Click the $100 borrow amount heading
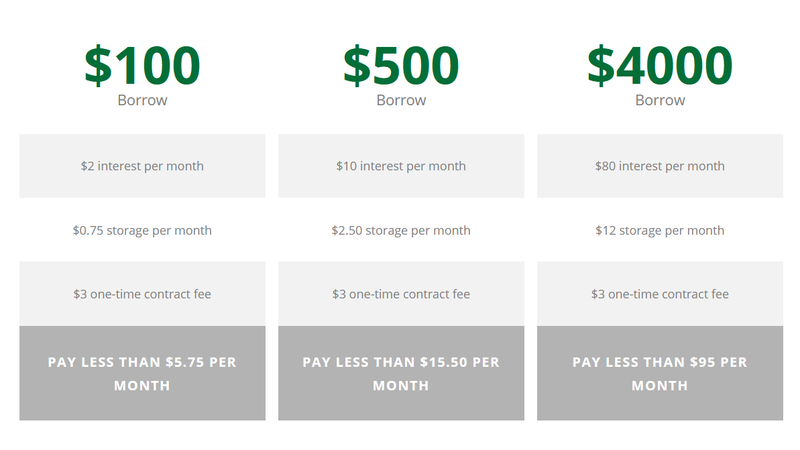 point(142,65)
